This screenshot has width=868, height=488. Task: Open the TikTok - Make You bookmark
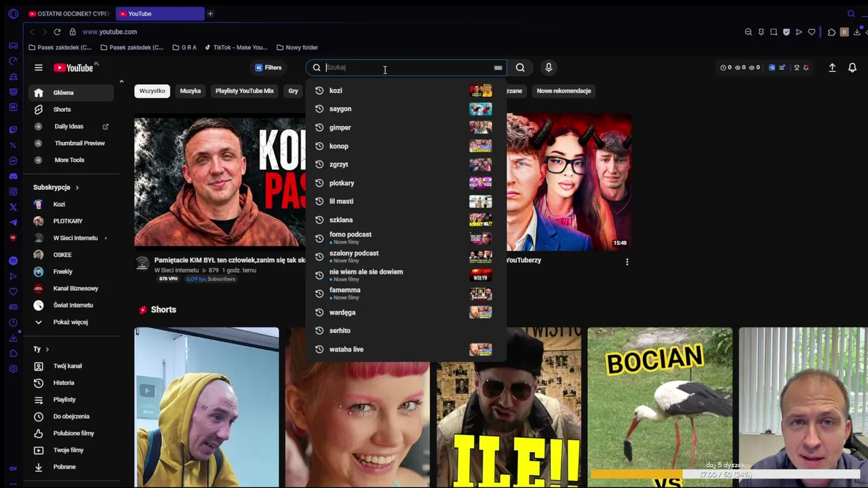(x=237, y=47)
